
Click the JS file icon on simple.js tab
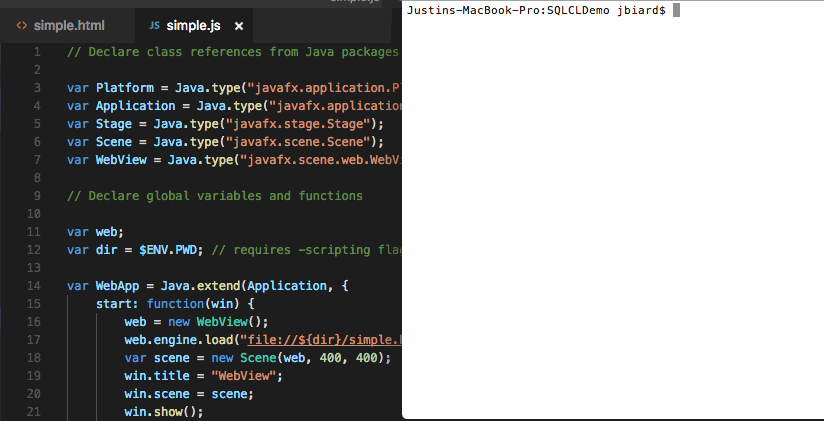click(154, 26)
